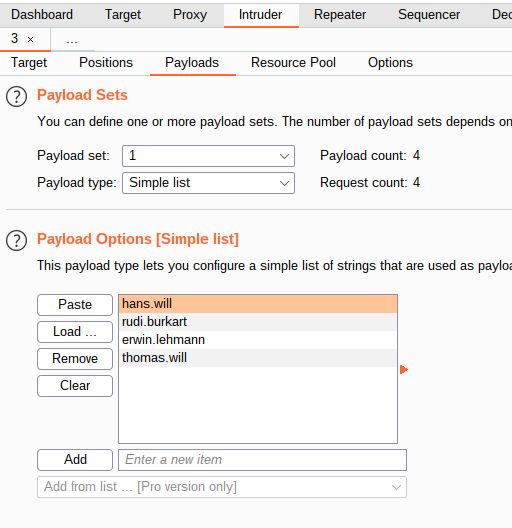Select Intruder attack tab 3
The width and height of the screenshot is (512, 528).
pyautogui.click(x=14, y=38)
